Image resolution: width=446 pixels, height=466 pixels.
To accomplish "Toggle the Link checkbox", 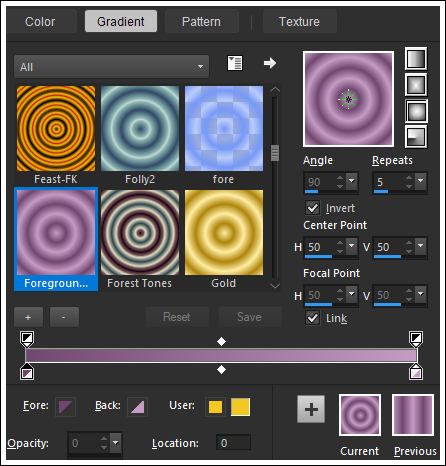I will pos(313,318).
